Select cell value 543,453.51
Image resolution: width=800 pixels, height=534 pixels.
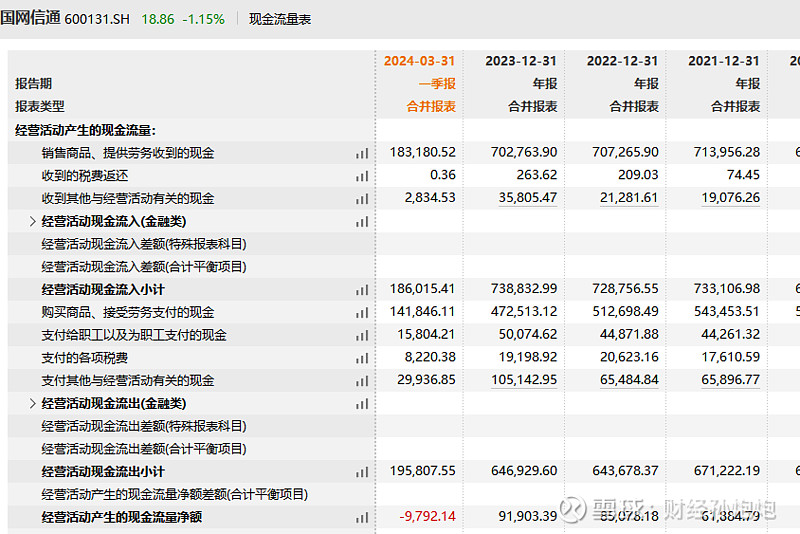(x=727, y=312)
